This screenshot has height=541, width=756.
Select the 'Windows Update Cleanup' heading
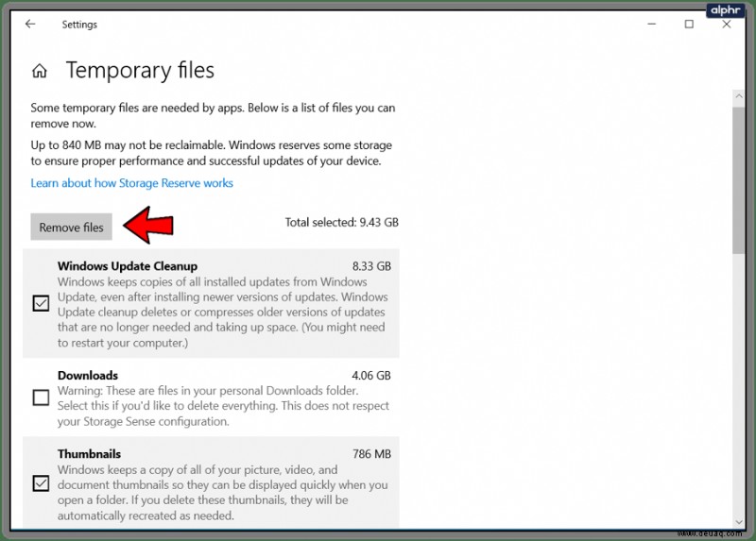[128, 266]
